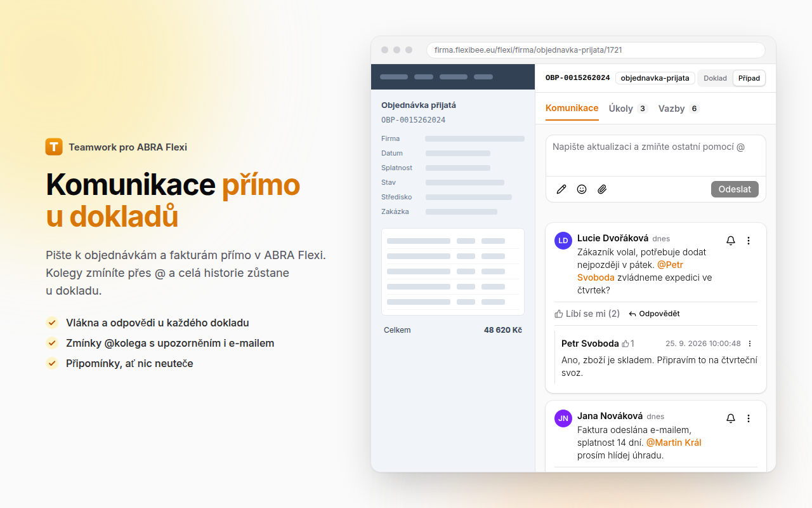Click the Vazby count badge 6
This screenshot has height=508, width=812.
(694, 109)
